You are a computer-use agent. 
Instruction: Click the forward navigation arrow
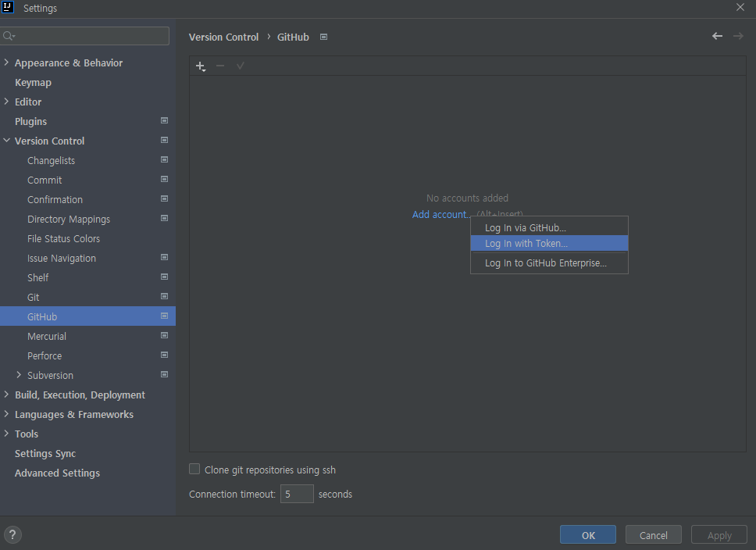click(738, 36)
